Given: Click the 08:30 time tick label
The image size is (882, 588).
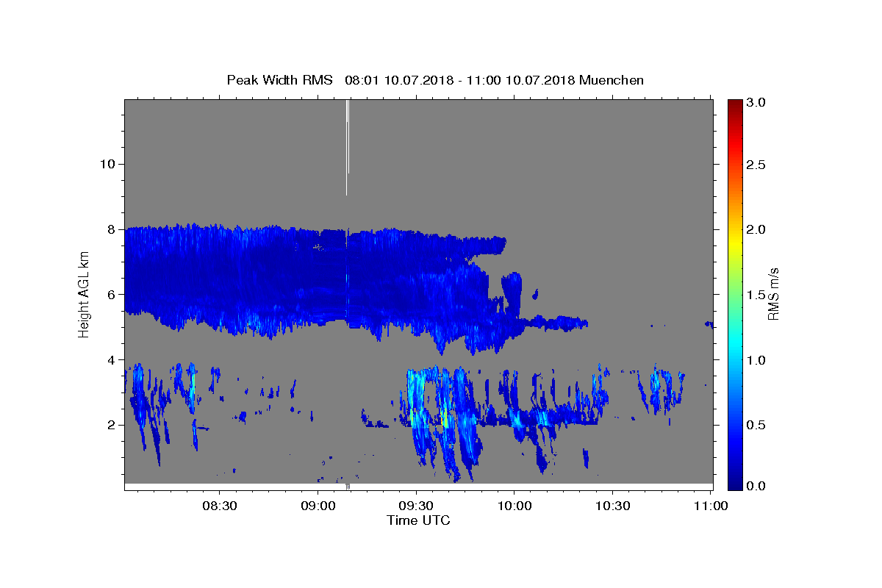Looking at the screenshot, I should pyautogui.click(x=220, y=506).
